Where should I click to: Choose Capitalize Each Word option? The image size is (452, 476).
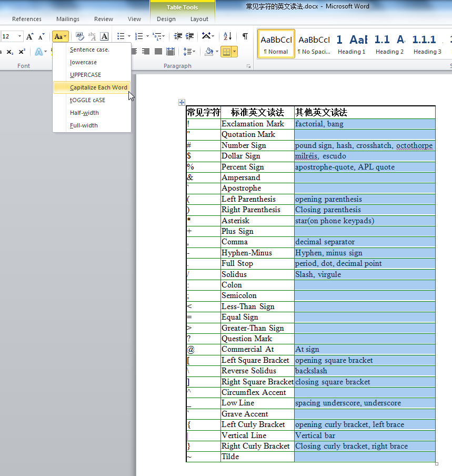(x=92, y=87)
